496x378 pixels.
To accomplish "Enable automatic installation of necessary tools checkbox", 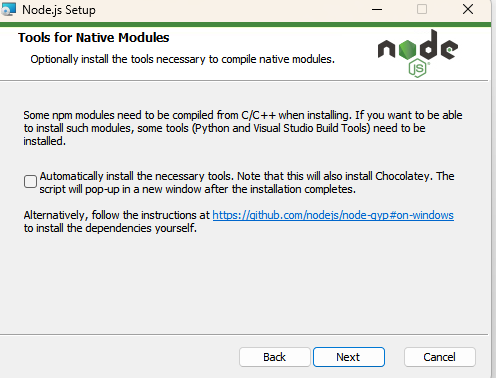I will [x=30, y=182].
